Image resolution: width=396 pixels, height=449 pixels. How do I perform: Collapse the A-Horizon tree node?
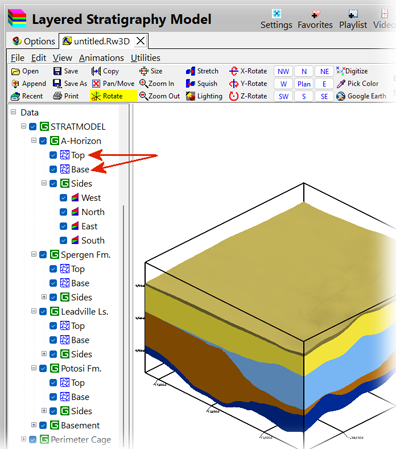pyautogui.click(x=34, y=140)
